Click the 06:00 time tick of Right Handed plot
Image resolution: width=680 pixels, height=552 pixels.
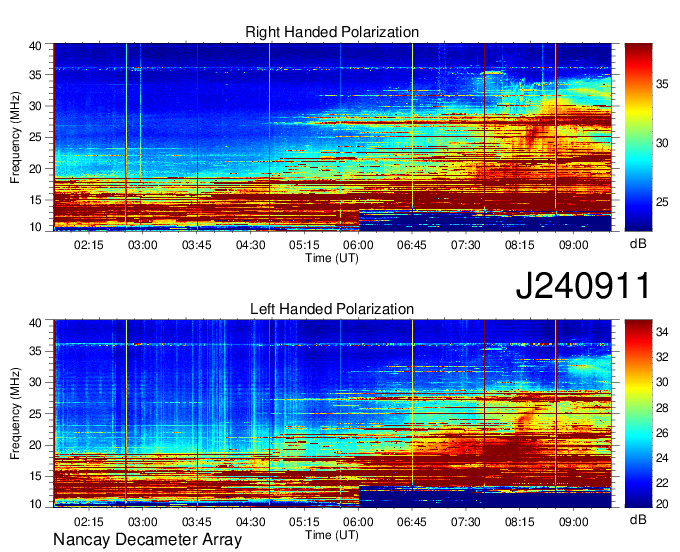tap(359, 245)
